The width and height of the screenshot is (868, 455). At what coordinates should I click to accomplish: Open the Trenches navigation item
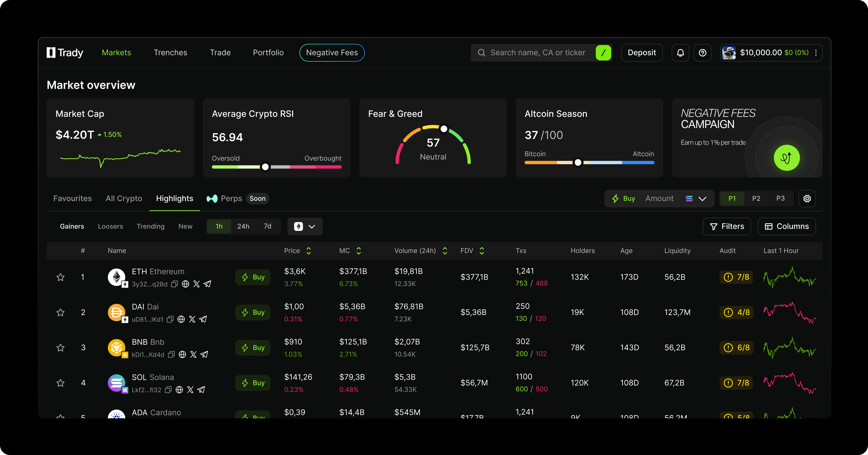(170, 53)
